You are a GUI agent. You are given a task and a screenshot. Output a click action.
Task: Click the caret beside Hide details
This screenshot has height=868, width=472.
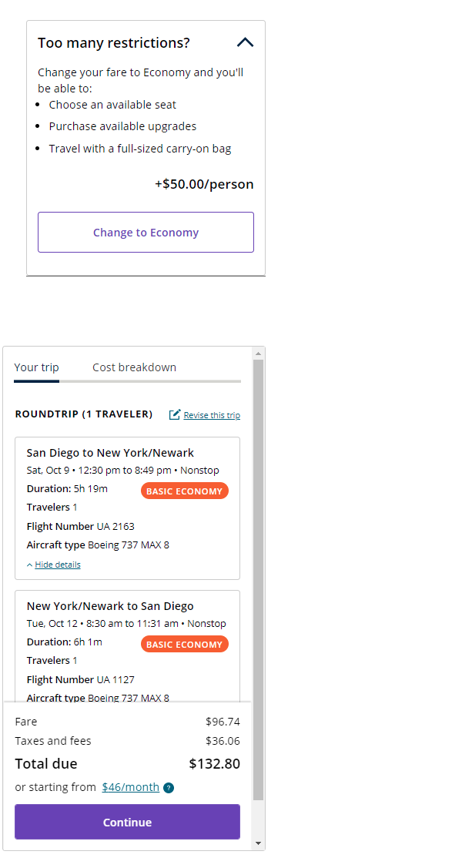click(x=30, y=565)
